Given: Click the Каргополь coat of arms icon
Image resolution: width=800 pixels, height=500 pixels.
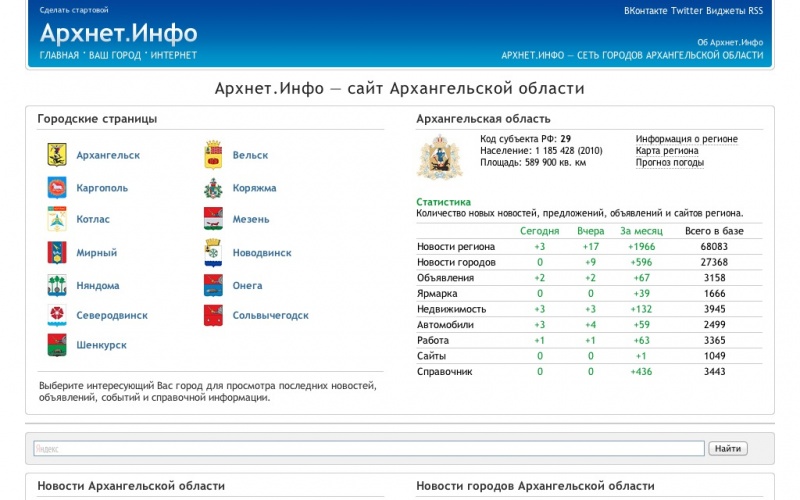Looking at the screenshot, I should click(x=57, y=188).
